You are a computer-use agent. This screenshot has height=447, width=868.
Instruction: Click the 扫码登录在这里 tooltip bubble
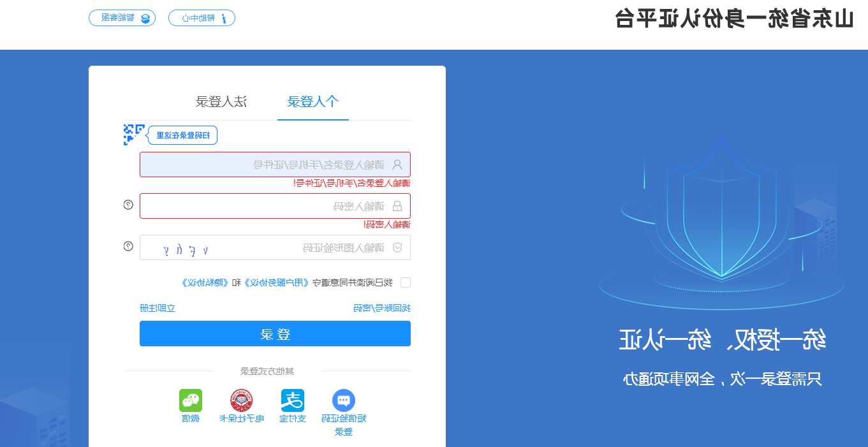coord(182,135)
